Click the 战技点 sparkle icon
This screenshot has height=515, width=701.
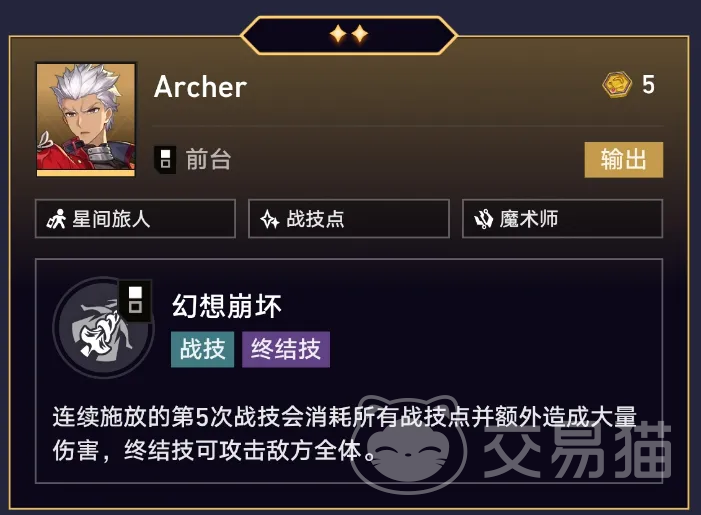(x=270, y=219)
